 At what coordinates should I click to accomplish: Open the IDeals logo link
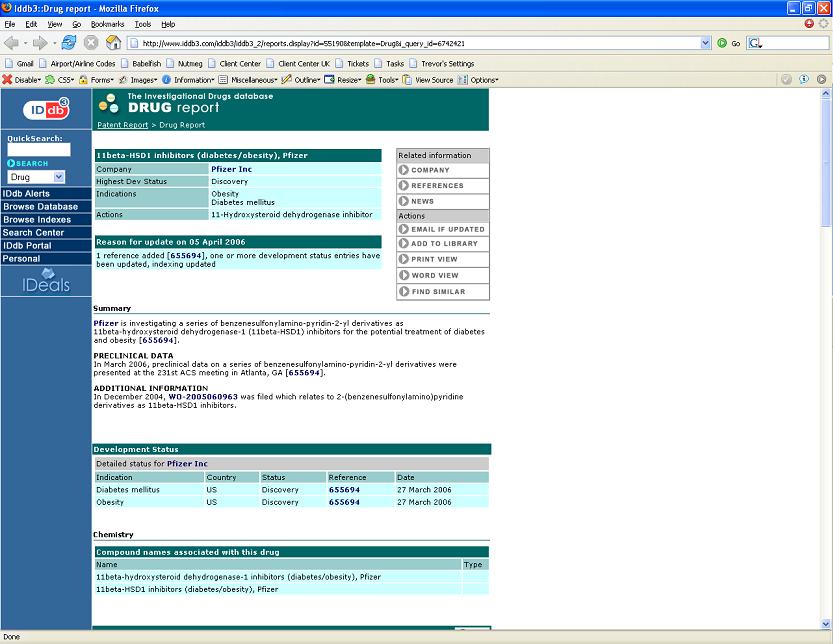coord(46,281)
